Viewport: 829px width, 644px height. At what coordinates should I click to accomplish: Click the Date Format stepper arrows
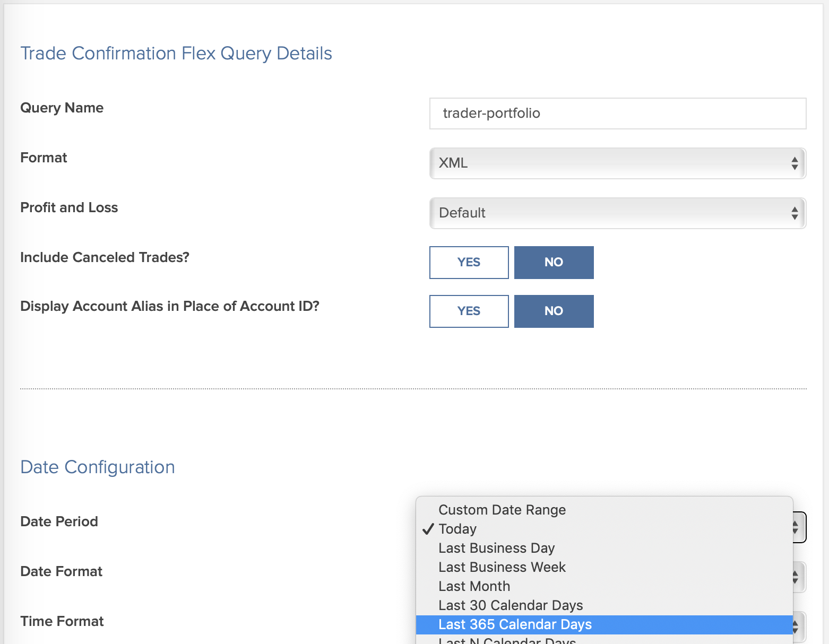tap(795, 577)
